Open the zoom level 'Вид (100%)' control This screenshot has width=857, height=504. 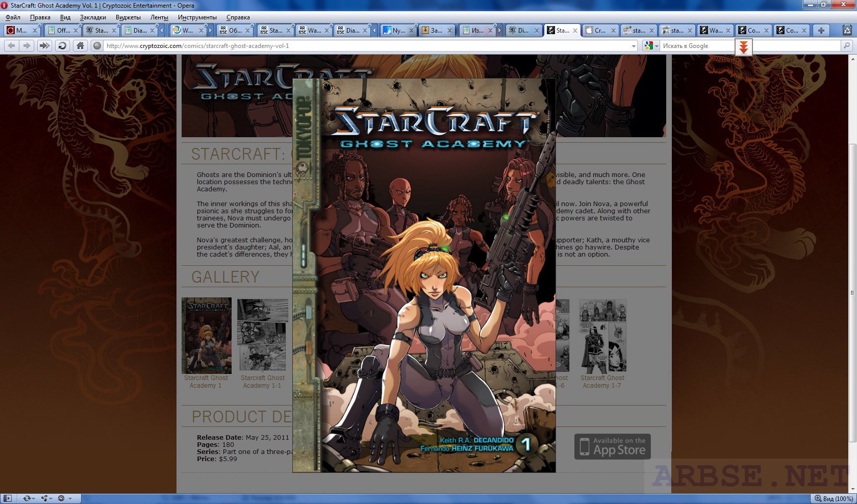coord(834,498)
